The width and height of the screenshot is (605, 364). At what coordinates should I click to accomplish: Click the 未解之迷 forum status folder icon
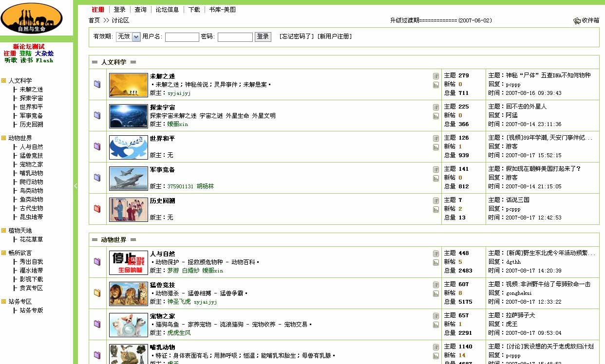tap(97, 84)
